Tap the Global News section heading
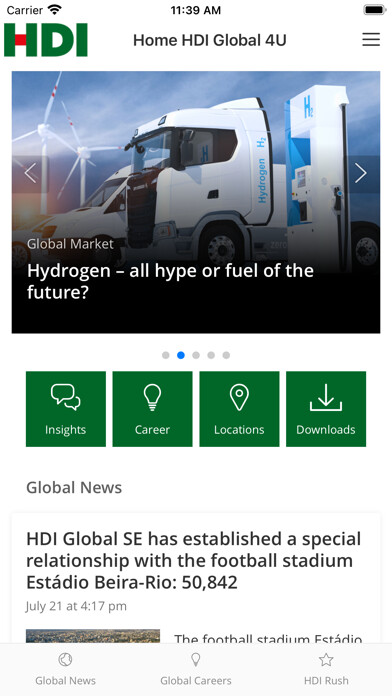 74,487
